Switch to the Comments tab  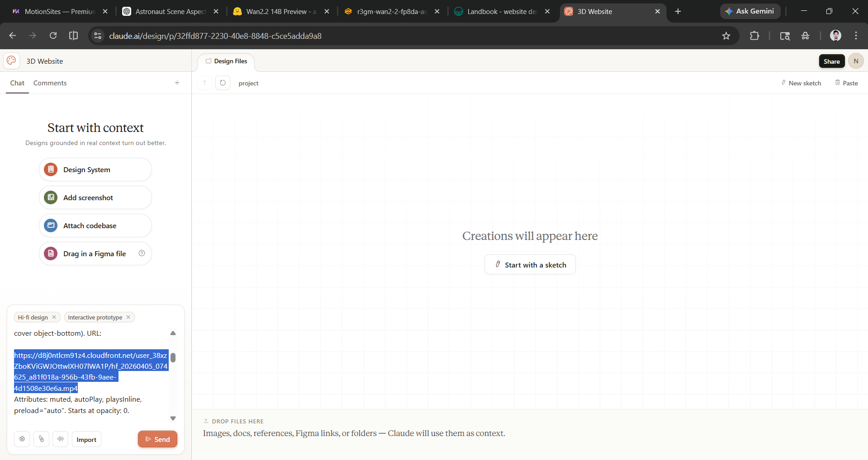point(50,83)
